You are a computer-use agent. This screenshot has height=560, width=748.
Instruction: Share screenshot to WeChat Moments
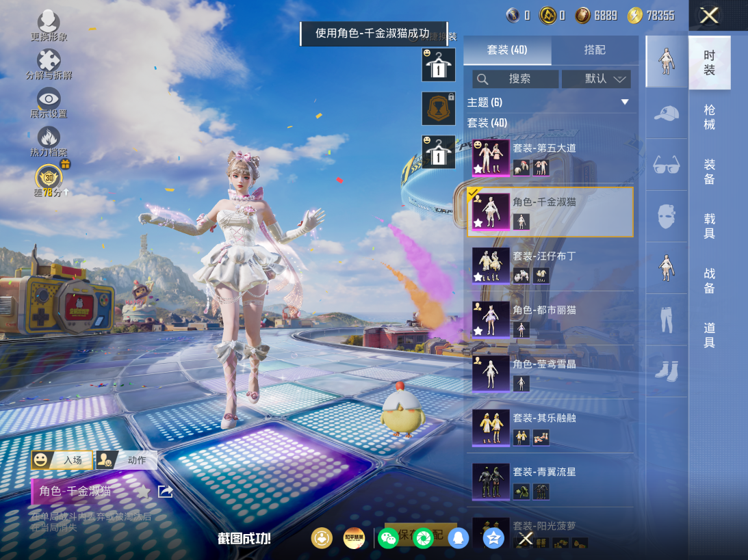[x=423, y=539]
